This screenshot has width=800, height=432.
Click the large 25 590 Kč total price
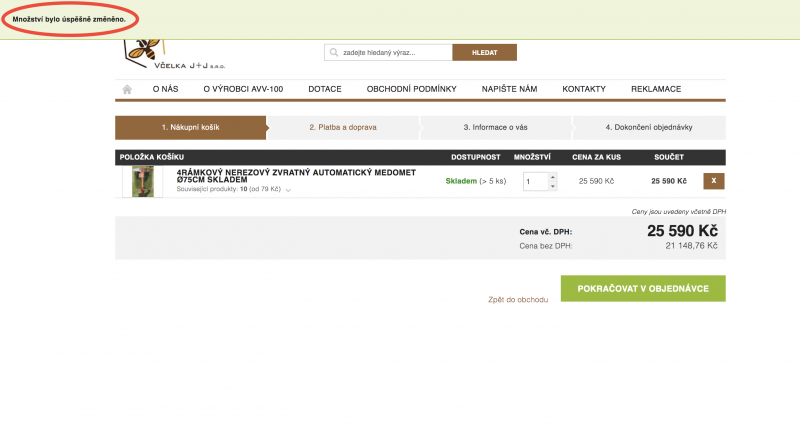point(682,231)
